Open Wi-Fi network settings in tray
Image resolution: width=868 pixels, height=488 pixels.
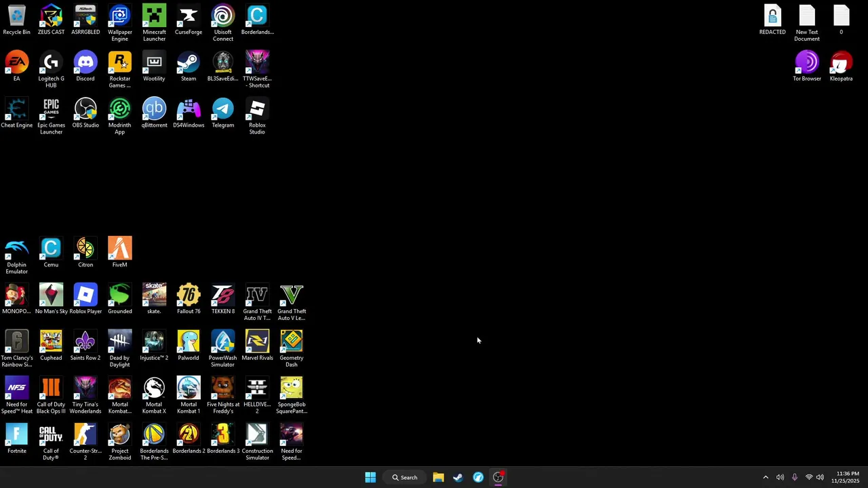(x=808, y=477)
